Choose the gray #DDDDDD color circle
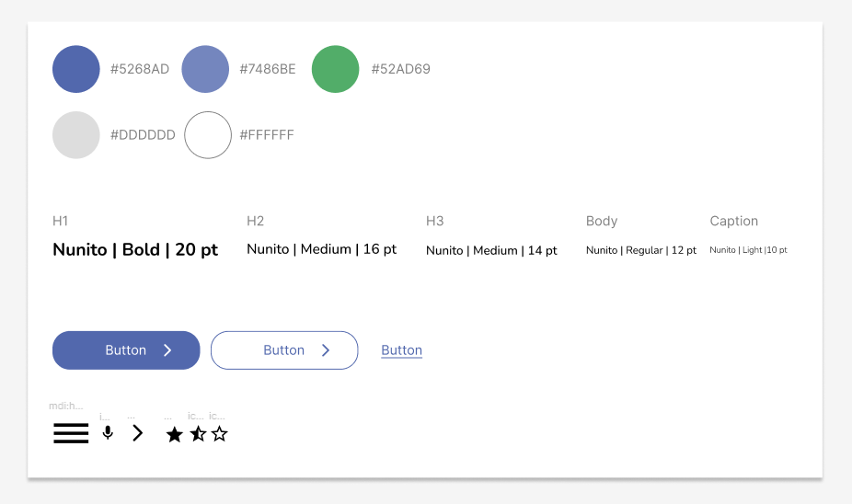Screen dimensions: 852x504 (x=76, y=135)
